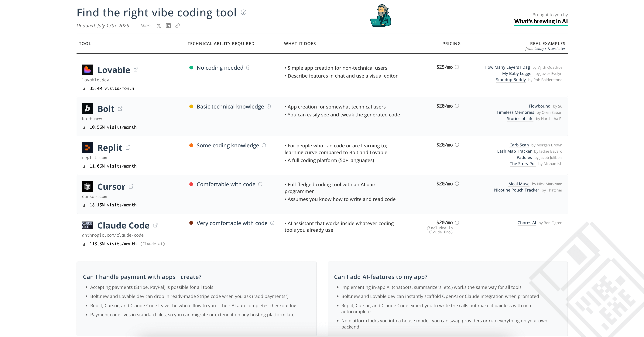This screenshot has height=337, width=644.
Task: Click the Updated: July 13th, 2025 text
Action: point(103,26)
